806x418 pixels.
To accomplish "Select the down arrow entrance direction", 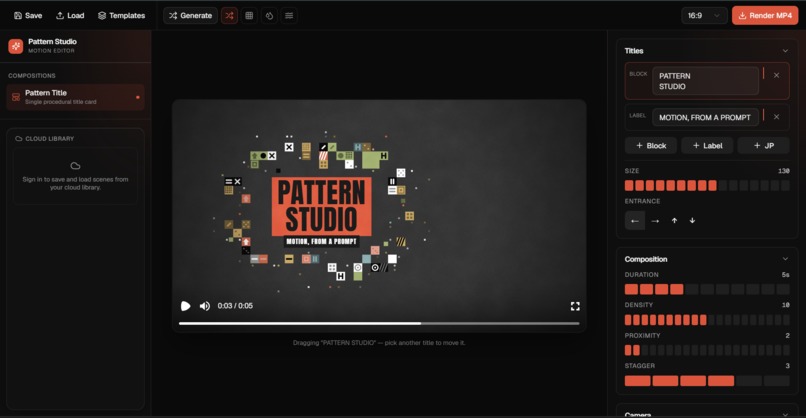I will click(692, 221).
